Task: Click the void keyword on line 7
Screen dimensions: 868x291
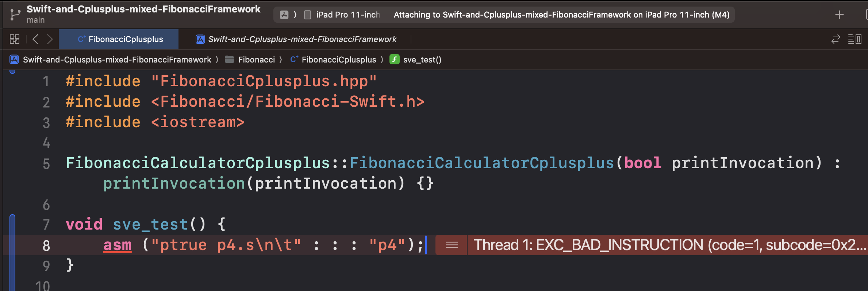Action: click(x=84, y=224)
